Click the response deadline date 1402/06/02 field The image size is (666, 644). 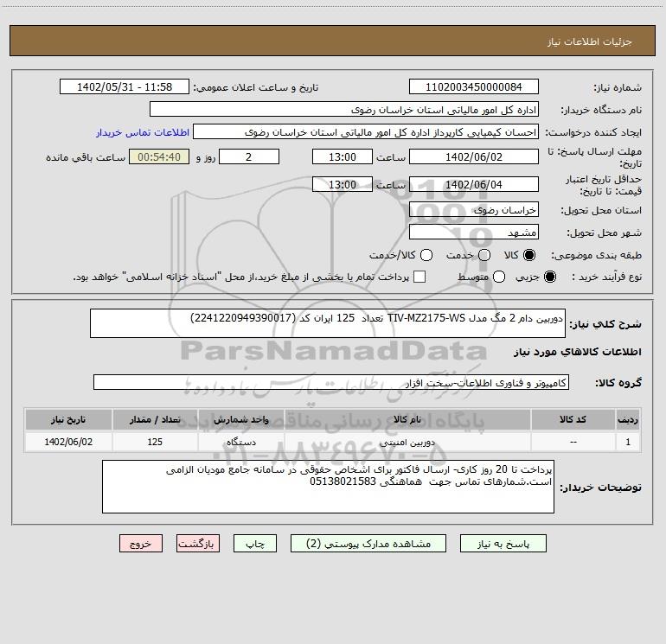pyautogui.click(x=474, y=156)
